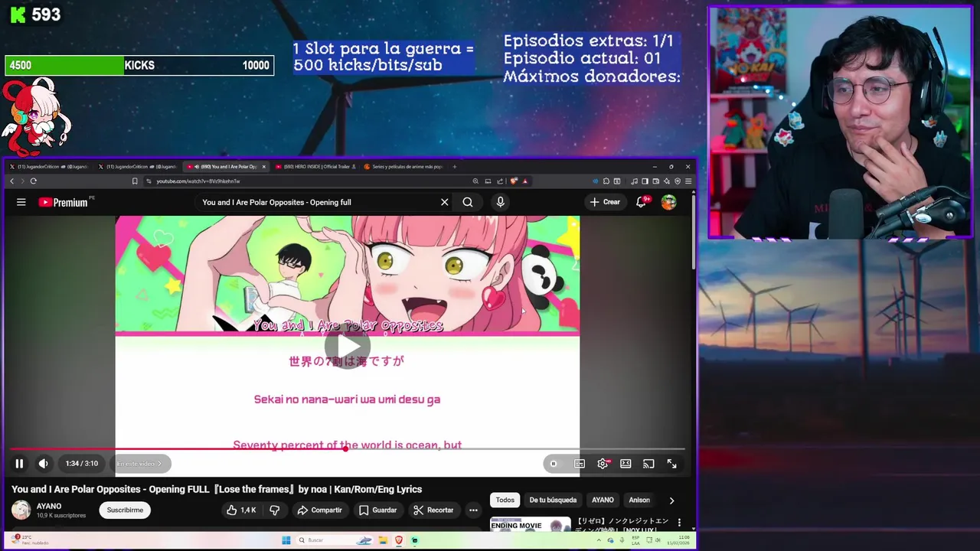The height and width of the screenshot is (551, 980).
Task: Open the Brave Rewards triangle icon
Action: tap(524, 181)
